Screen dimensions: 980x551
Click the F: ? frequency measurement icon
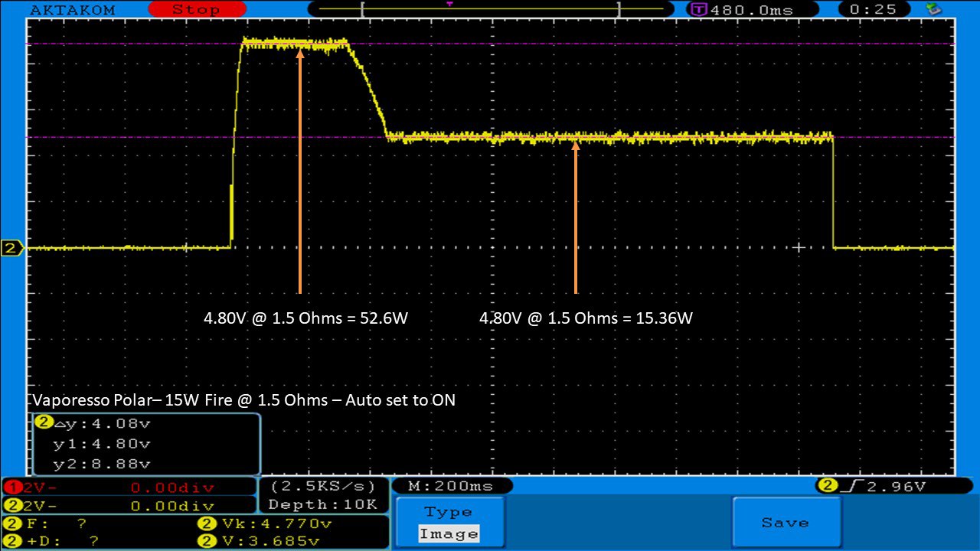point(13,524)
